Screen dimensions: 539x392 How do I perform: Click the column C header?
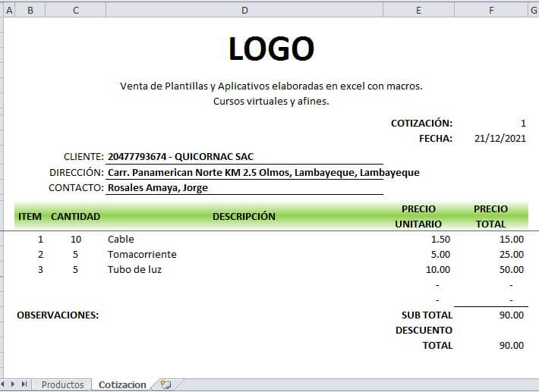tap(76, 10)
